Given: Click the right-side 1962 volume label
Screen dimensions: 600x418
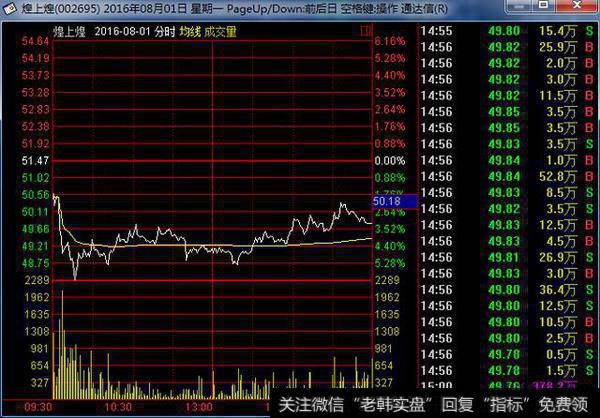Looking at the screenshot, I should pyautogui.click(x=387, y=297).
